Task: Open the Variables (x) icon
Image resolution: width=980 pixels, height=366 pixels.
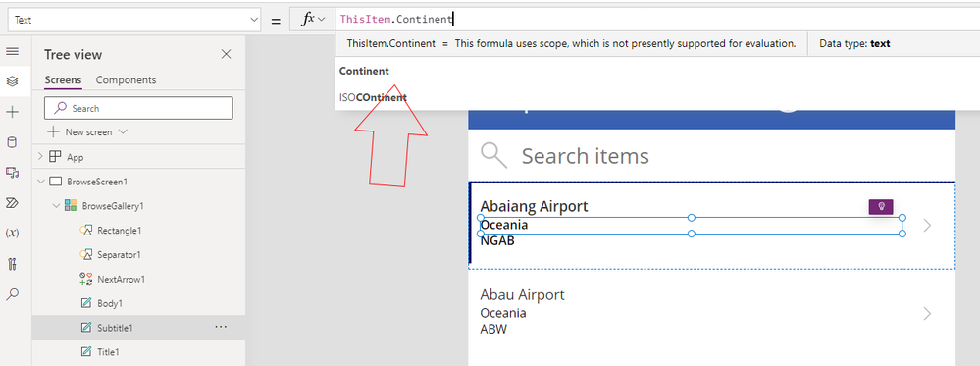Action: [x=12, y=233]
